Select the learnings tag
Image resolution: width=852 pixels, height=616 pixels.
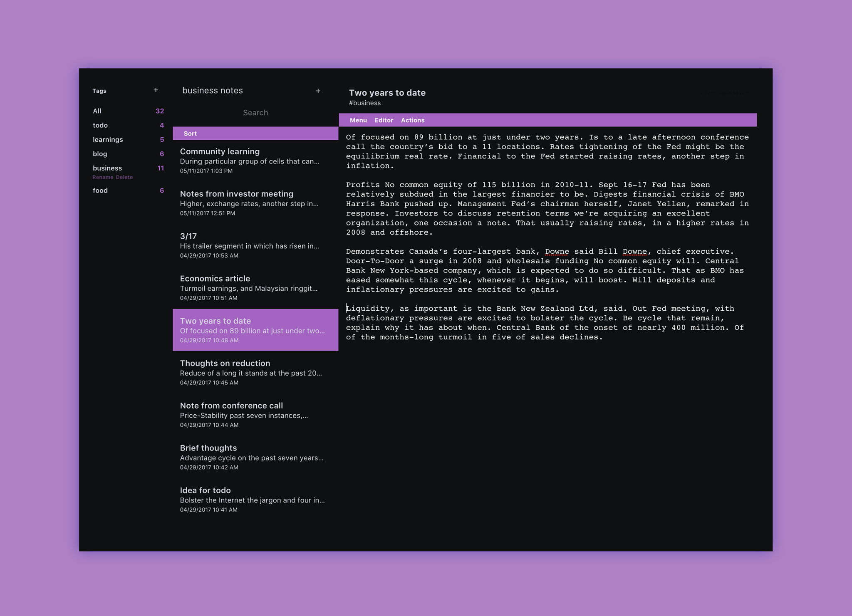coord(108,139)
